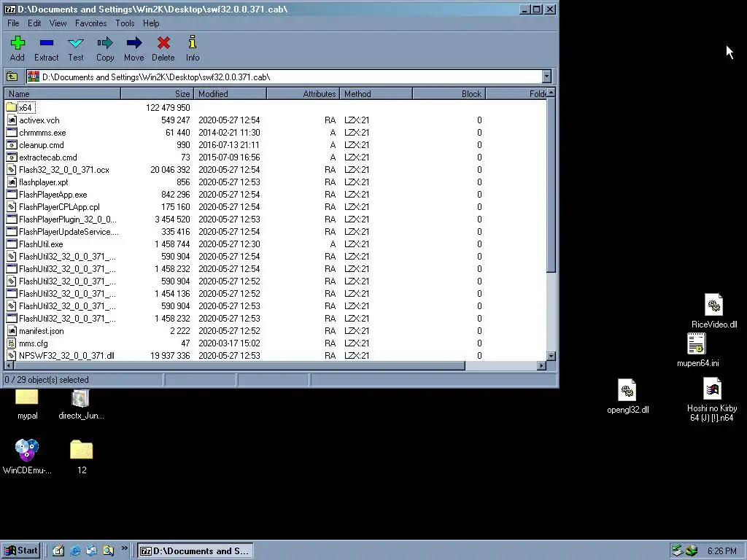The image size is (747, 560).
Task: Select the NPSWF32_32_0_0_371.dll file icon
Action: (x=12, y=355)
